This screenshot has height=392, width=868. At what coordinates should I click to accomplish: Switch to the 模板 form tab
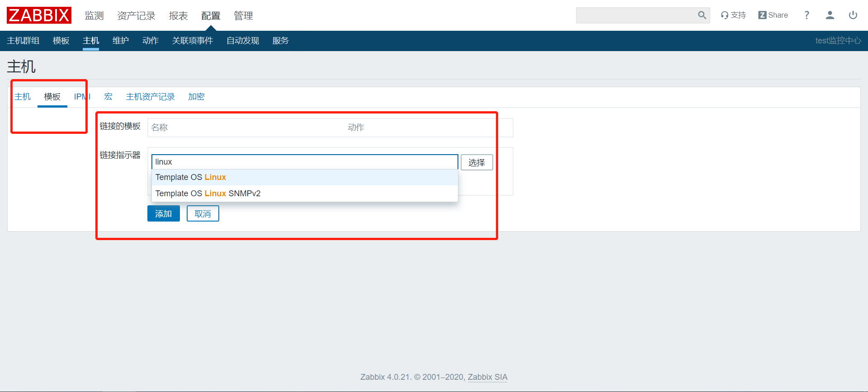(x=52, y=97)
